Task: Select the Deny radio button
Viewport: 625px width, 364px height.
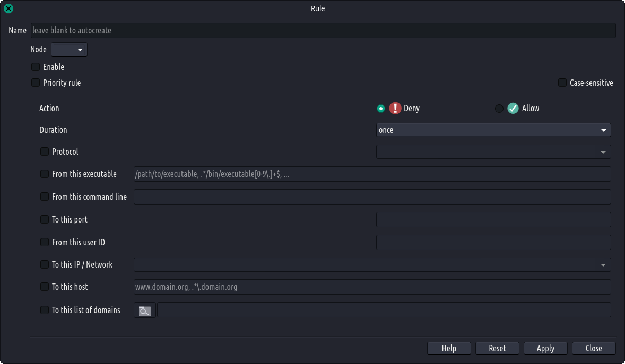Action: [x=380, y=109]
